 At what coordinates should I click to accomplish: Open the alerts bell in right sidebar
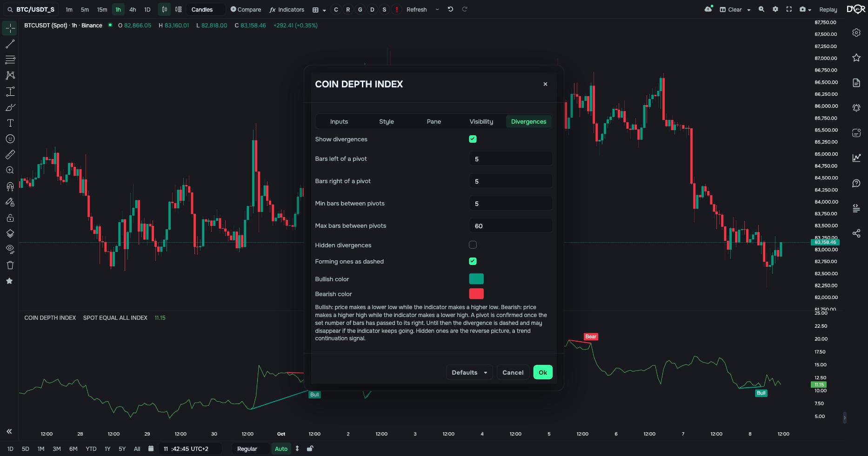coord(856,108)
